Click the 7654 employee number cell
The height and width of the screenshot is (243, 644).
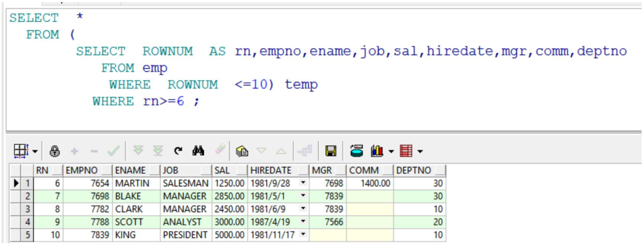coord(88,184)
